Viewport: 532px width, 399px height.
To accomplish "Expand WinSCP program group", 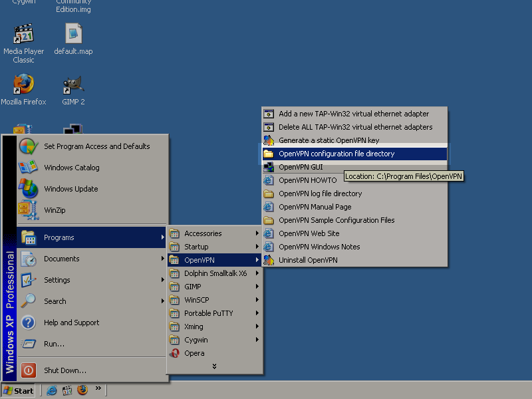I will (x=215, y=300).
